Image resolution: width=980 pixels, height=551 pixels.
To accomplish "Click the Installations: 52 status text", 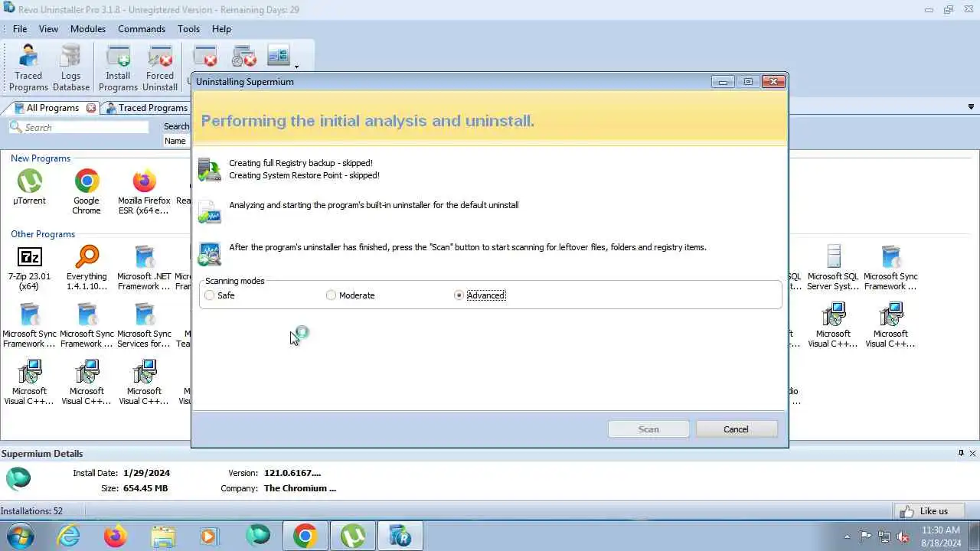I will click(32, 511).
